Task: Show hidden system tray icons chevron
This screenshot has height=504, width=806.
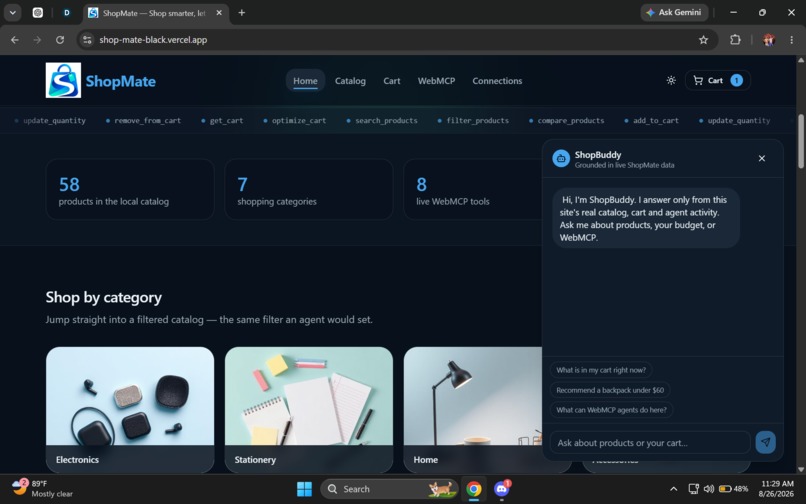Action: (673, 489)
